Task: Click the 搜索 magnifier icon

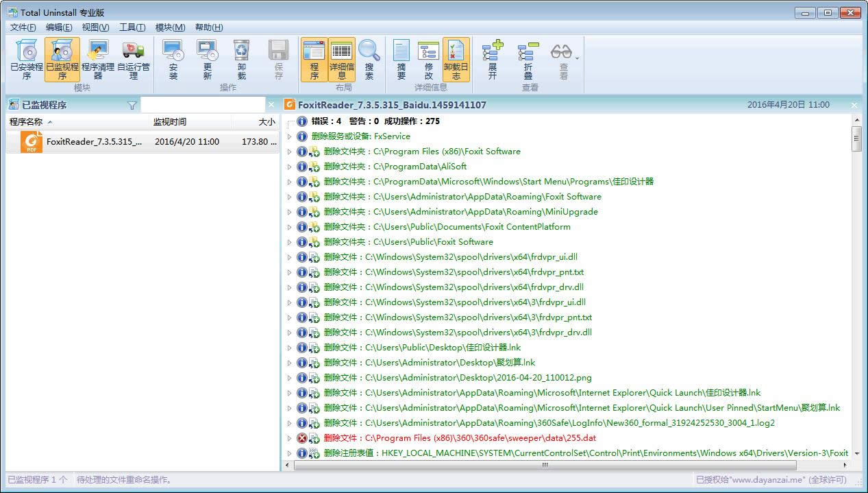Action: click(369, 59)
